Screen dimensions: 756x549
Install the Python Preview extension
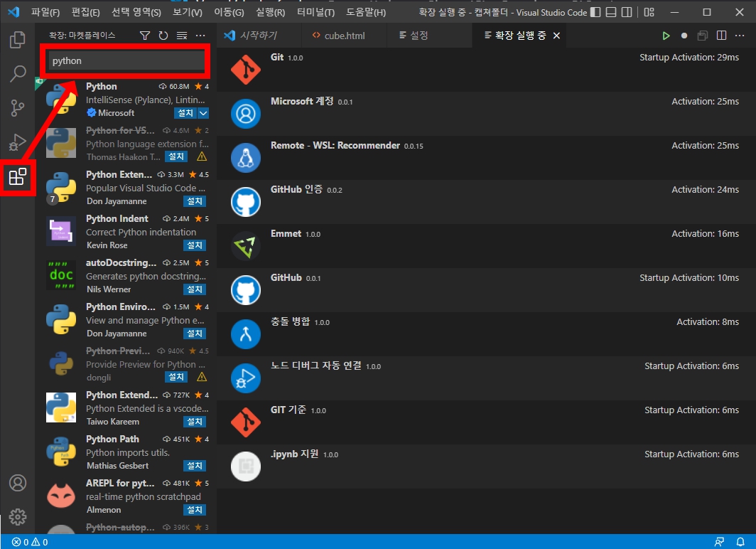(176, 377)
